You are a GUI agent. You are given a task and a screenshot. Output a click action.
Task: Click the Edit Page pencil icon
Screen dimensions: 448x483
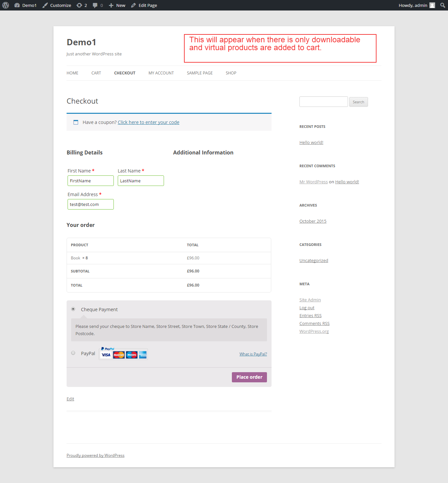pyautogui.click(x=133, y=5)
